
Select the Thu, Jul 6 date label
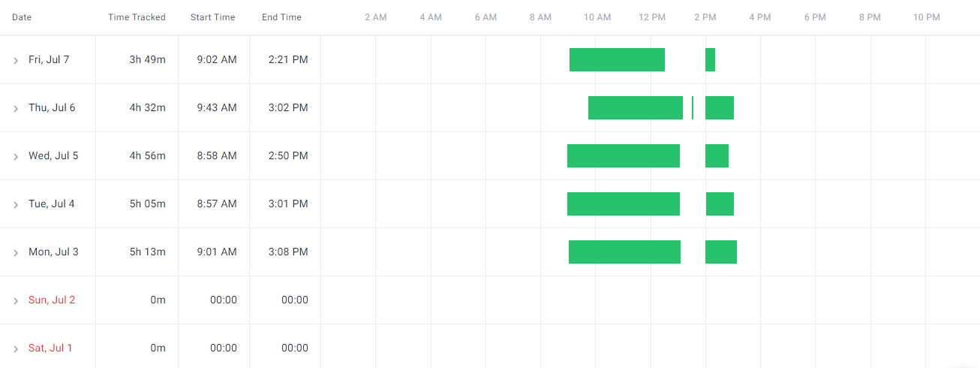coord(52,107)
